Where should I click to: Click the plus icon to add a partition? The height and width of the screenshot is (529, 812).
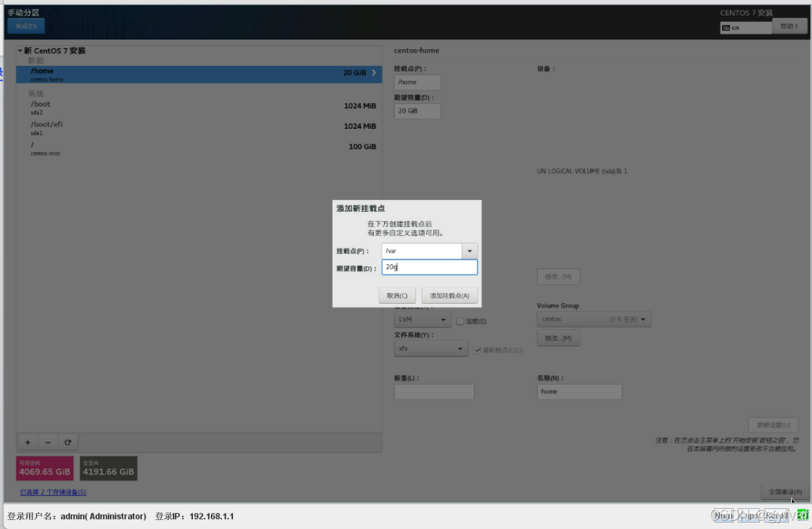tap(28, 443)
